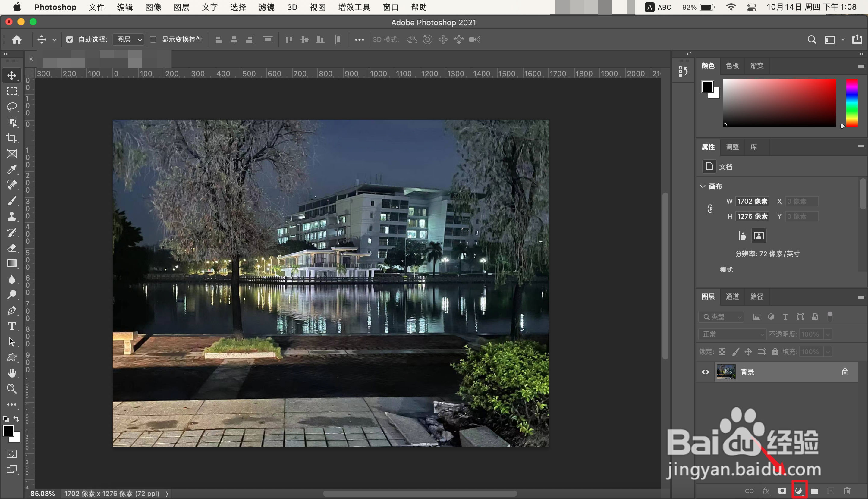
Task: Click the Home icon in options bar
Action: pos(17,39)
